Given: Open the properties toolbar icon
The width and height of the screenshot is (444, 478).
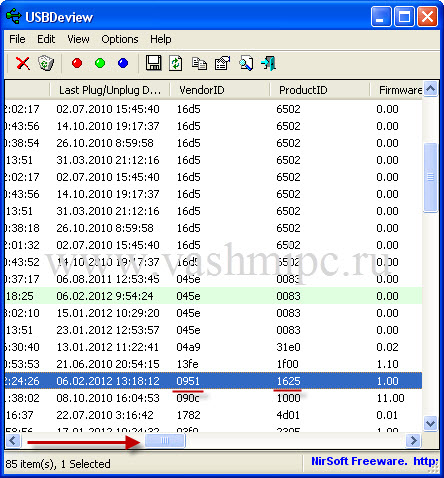Looking at the screenshot, I should click(222, 63).
